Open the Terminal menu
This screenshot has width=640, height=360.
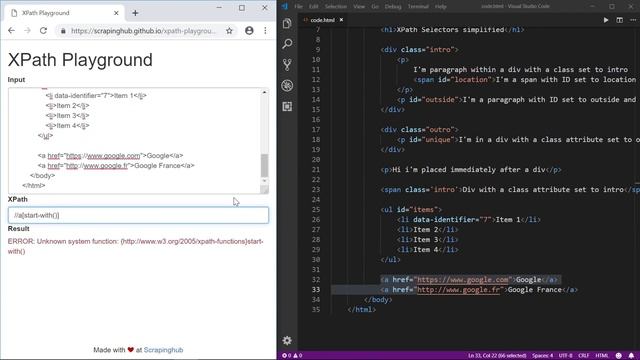pos(418,7)
